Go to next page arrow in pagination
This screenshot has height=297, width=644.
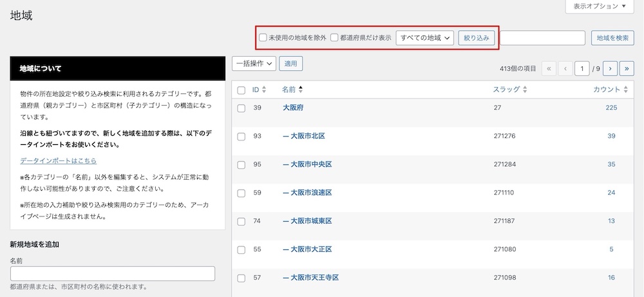611,68
